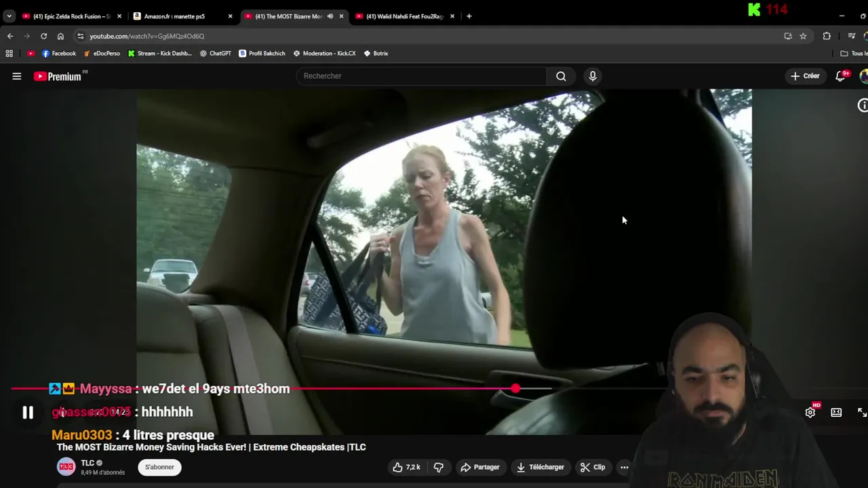Like the video with thumbs up
Screen dimensions: 868x488
(x=406, y=467)
